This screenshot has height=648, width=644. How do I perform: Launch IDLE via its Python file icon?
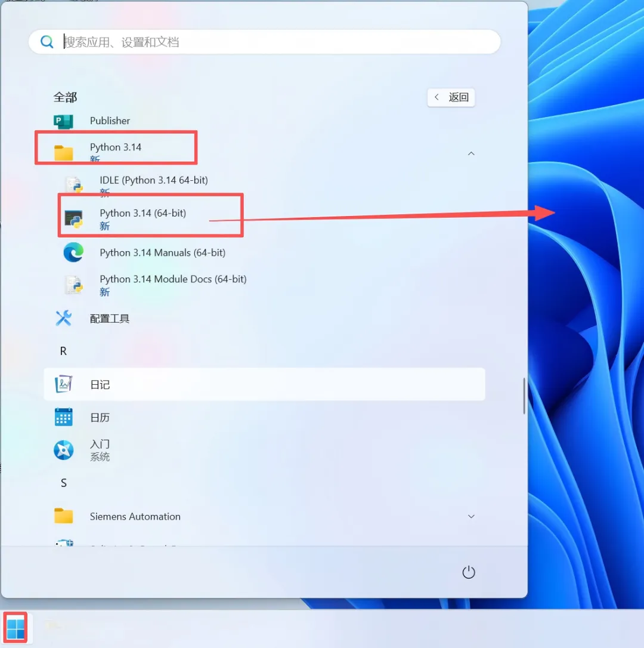[74, 185]
